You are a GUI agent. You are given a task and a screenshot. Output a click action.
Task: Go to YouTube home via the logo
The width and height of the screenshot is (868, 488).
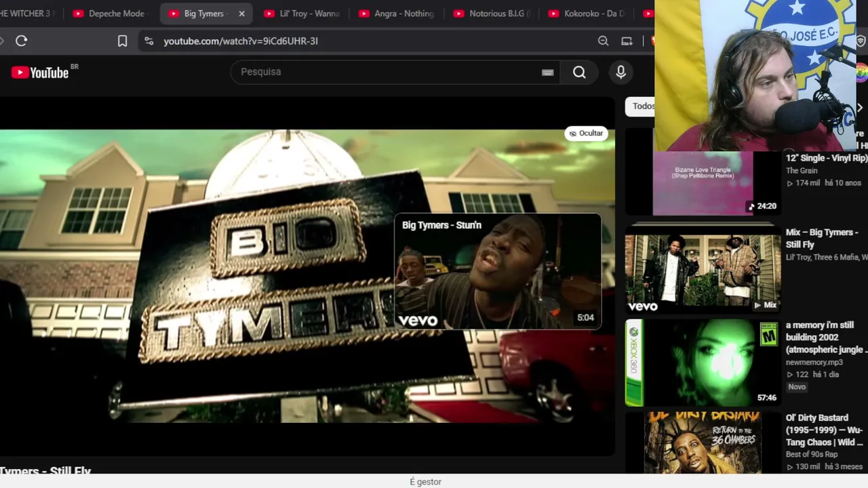pos(41,73)
